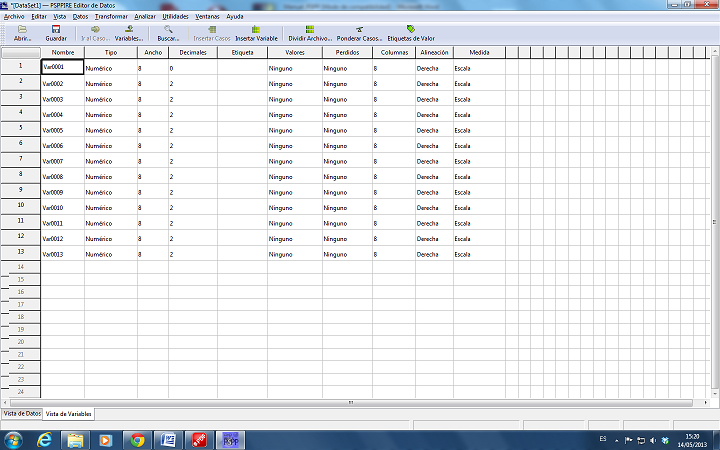Viewport: 720px width, 450px height.
Task: Click the Ponderar Casos toolbar icon
Action: (359, 33)
